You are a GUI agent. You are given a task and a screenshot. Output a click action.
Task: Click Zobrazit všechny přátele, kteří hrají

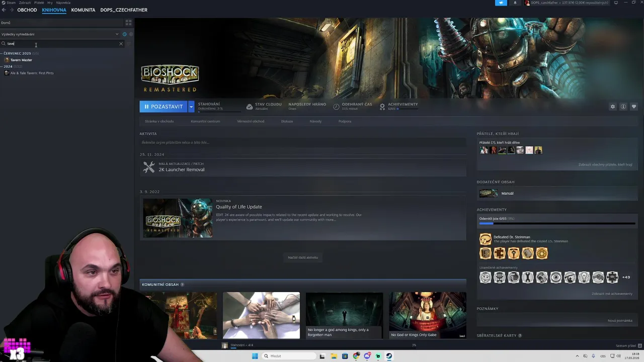click(x=605, y=164)
